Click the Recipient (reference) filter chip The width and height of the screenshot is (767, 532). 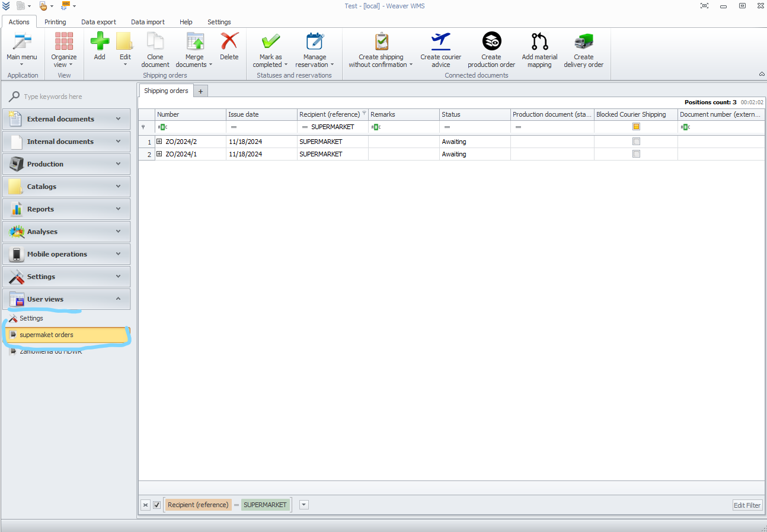(x=198, y=505)
